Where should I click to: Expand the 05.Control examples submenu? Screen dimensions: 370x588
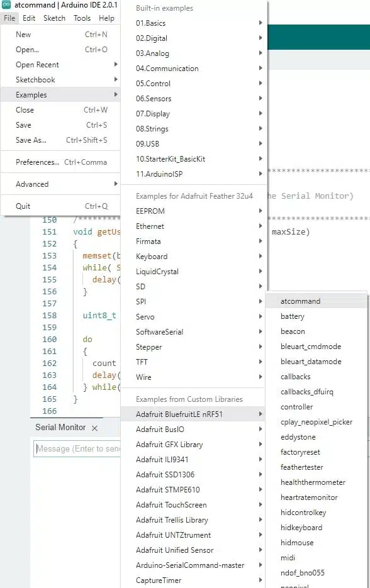[x=194, y=83]
